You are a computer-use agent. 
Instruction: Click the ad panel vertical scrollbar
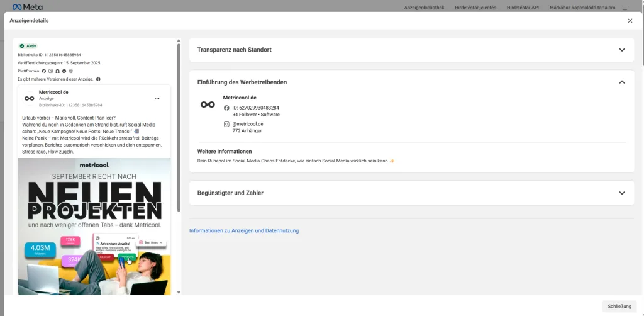[x=179, y=126]
